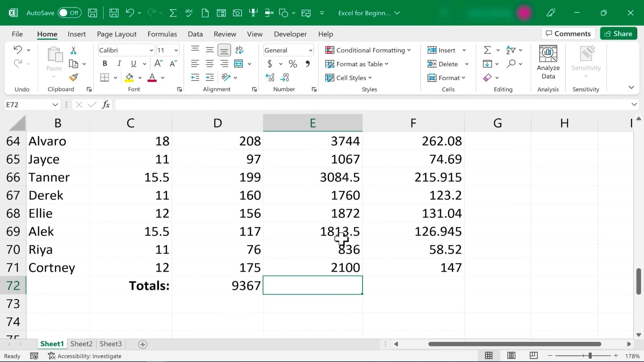Open the Name Box dropdown arrow
Viewport: 644px width, 362px height.
(55, 105)
